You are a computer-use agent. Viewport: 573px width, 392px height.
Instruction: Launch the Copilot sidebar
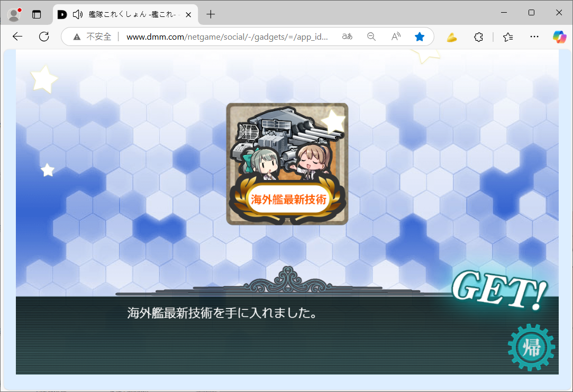559,37
